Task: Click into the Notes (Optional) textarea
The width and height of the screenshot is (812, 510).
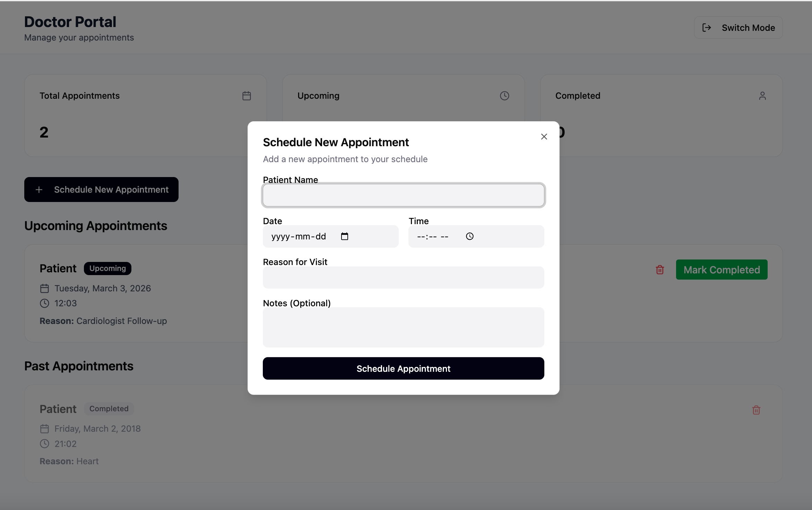Action: click(403, 327)
